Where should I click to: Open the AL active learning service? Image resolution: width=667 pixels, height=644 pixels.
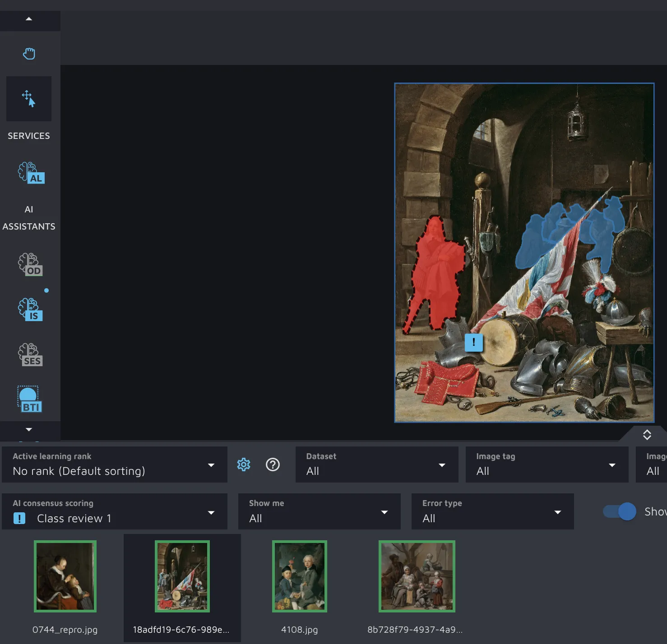[x=31, y=173]
